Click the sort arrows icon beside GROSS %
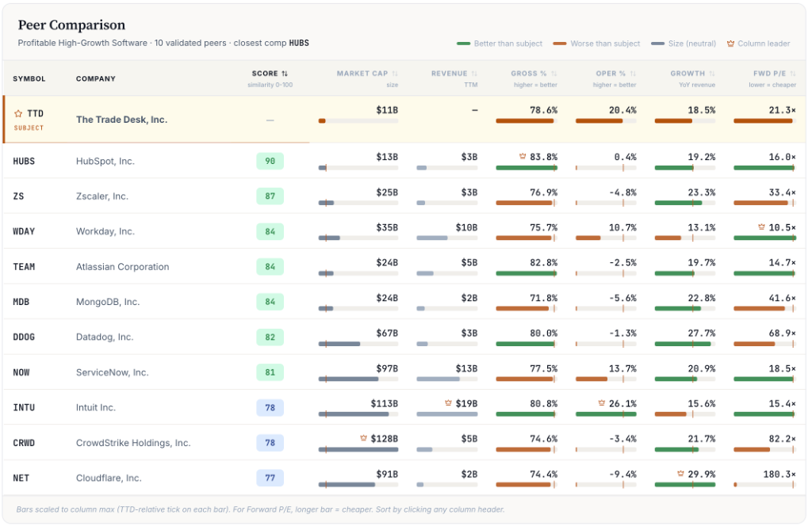Viewport: 812px width, 530px height. tap(554, 74)
